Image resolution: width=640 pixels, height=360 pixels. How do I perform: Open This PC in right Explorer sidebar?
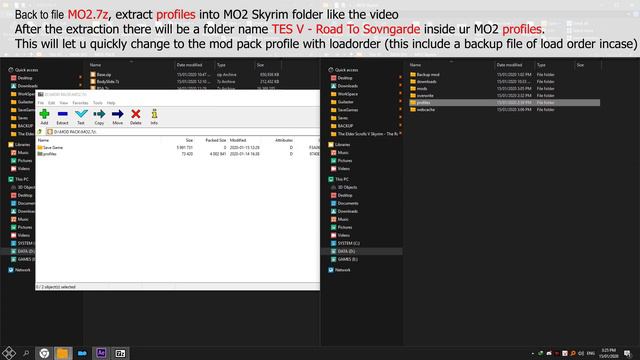click(x=338, y=179)
